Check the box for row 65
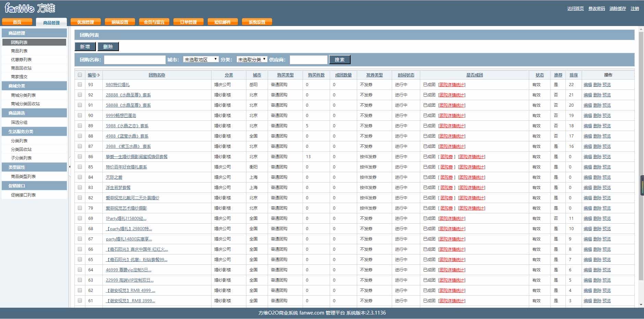644x319 pixels. 80,259
